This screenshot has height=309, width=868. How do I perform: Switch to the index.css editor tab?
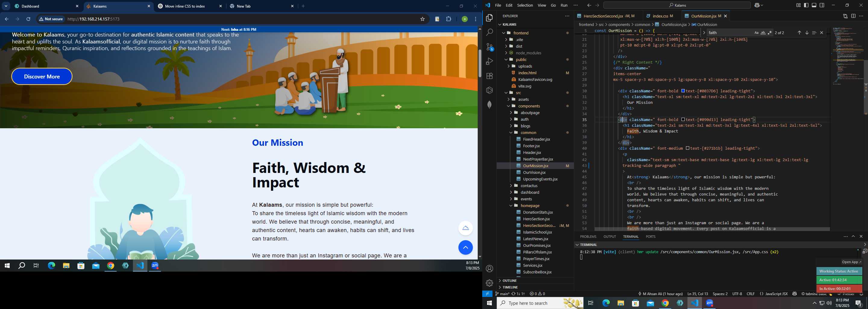662,16
